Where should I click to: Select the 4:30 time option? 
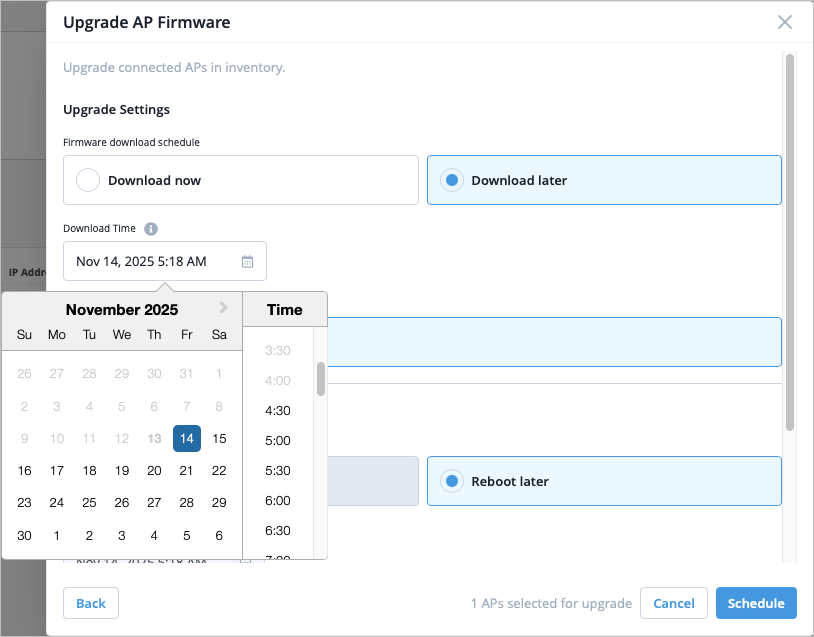pyautogui.click(x=277, y=411)
